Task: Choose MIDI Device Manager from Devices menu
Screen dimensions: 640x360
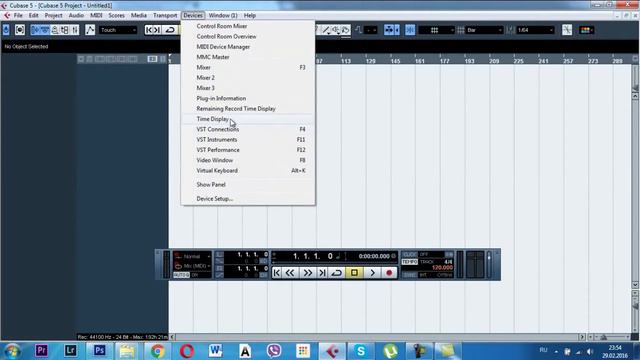Action: [x=248, y=47]
